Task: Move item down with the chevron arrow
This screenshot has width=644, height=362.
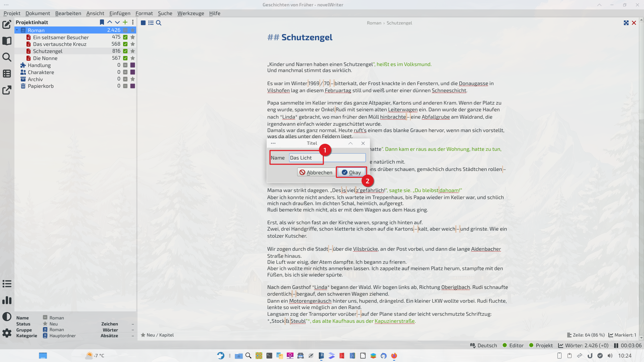Action: [117, 22]
